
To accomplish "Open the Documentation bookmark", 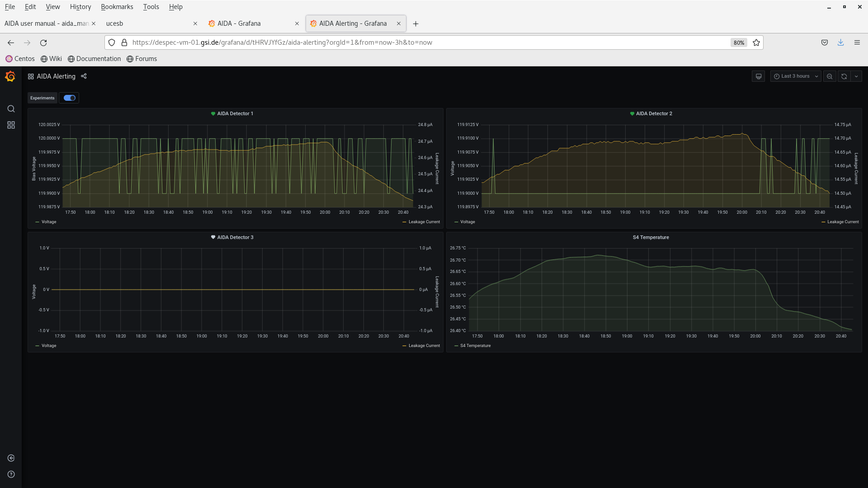I will point(94,59).
